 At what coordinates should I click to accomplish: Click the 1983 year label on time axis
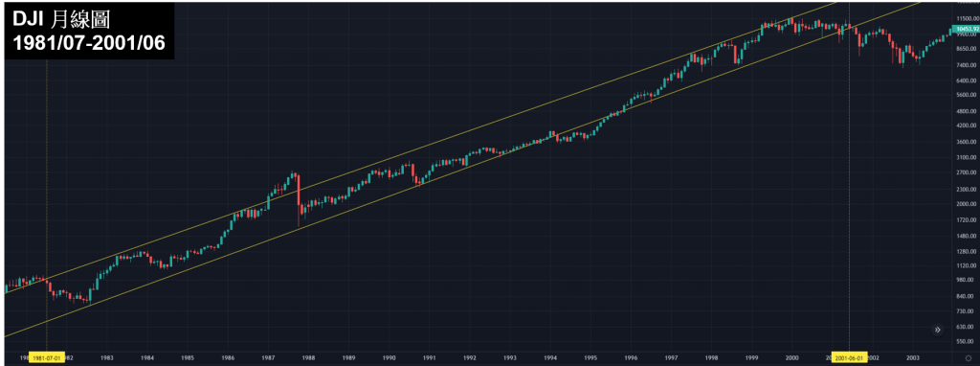click(x=107, y=358)
